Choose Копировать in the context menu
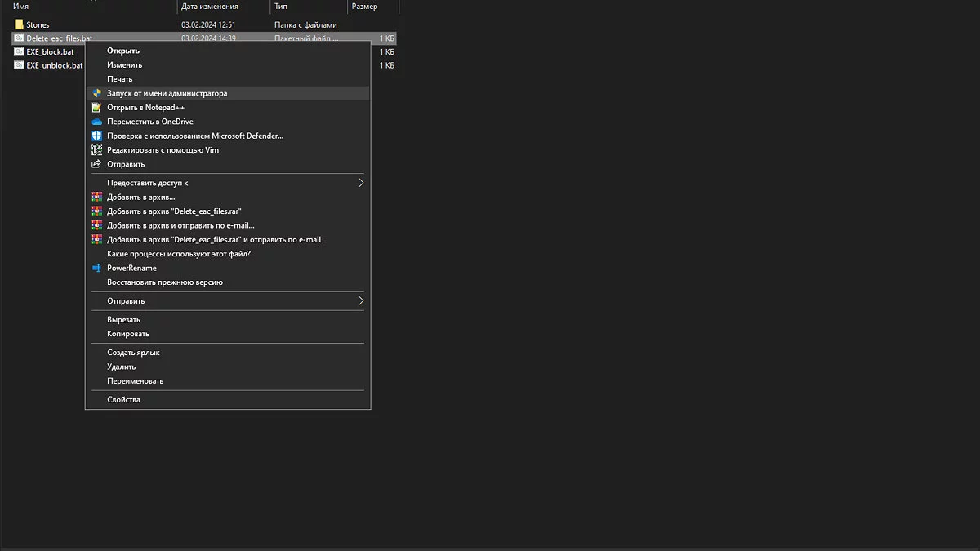Image resolution: width=980 pixels, height=551 pixels. pyautogui.click(x=128, y=334)
